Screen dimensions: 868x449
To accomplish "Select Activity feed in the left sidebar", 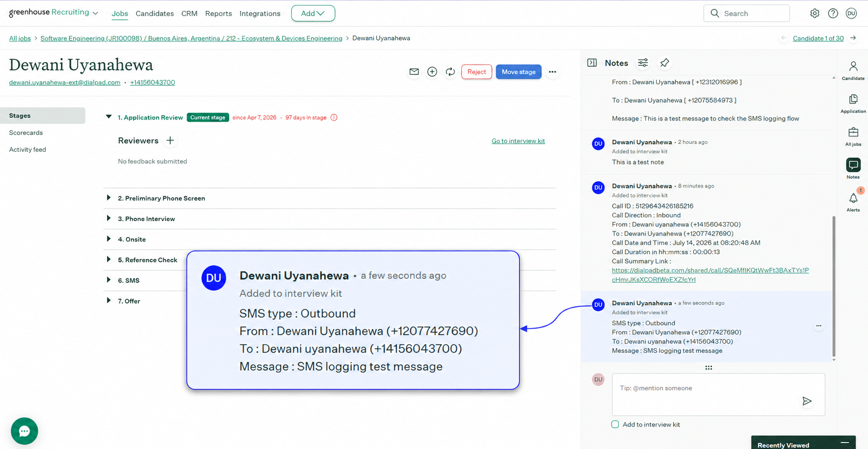I will tap(27, 149).
